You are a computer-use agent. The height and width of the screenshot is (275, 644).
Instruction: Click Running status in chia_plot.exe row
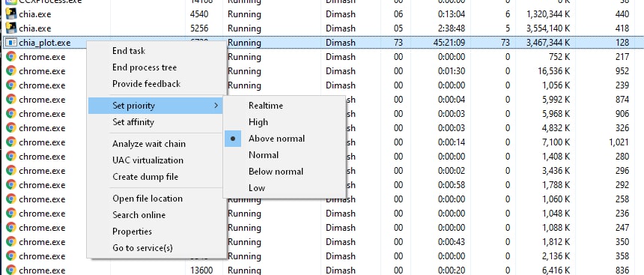244,43
